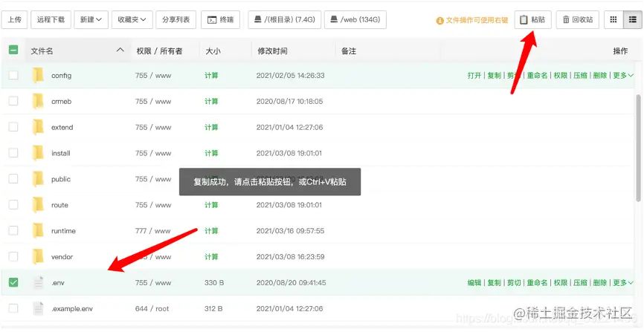Click 重命名 on the config row

click(x=537, y=76)
